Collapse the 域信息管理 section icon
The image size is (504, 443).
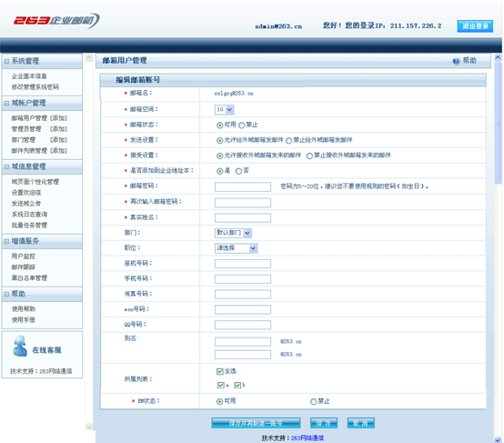pyautogui.click(x=6, y=166)
